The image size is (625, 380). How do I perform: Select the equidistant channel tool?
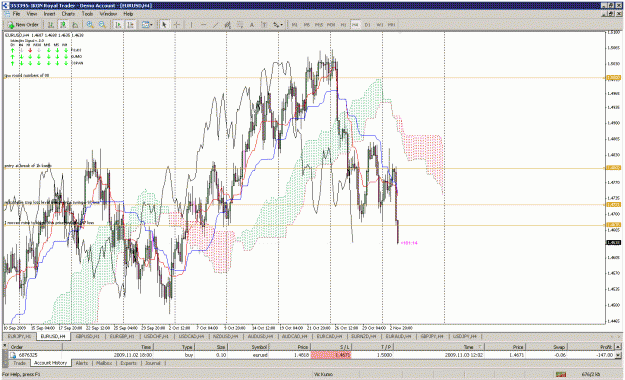click(228, 25)
